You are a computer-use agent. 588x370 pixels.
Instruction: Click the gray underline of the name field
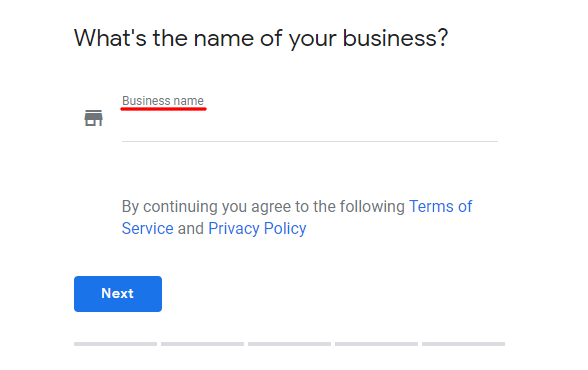[x=310, y=141]
